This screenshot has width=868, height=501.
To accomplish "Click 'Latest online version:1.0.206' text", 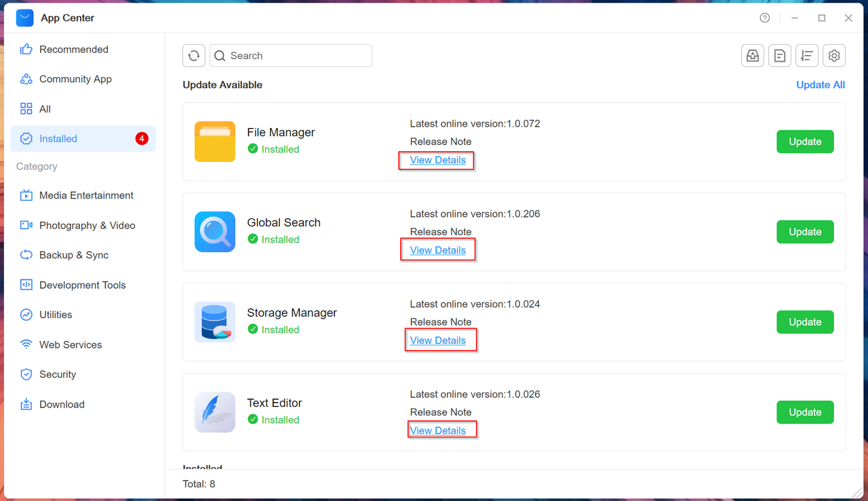I will click(475, 214).
